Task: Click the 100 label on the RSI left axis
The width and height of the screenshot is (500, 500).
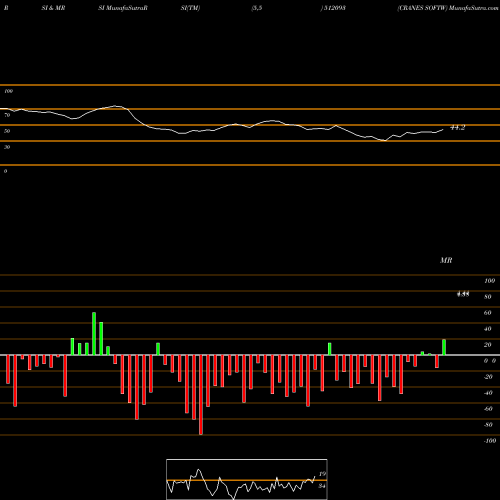Action: 8,91
